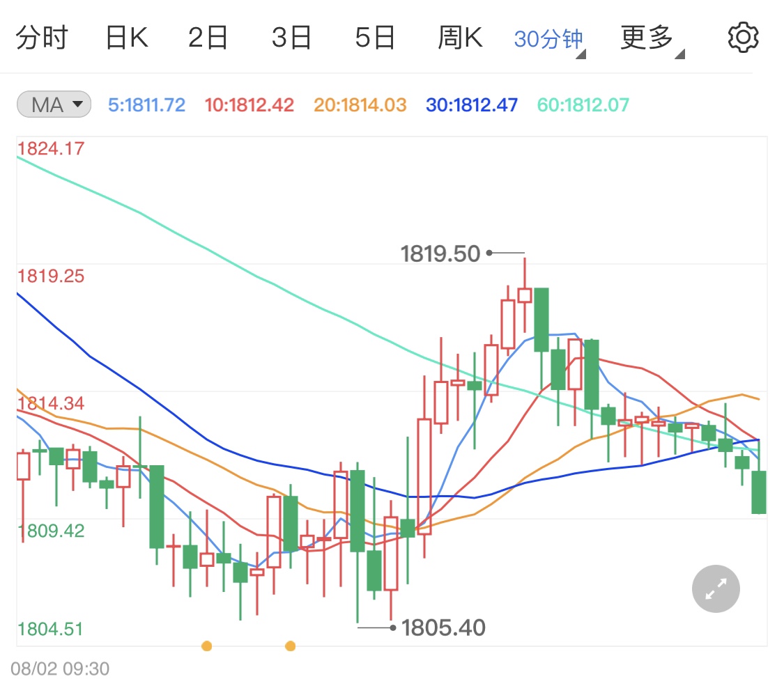Click MA10 value 10:1812.42
Viewport: 784px width, 679px height.
coord(249,105)
